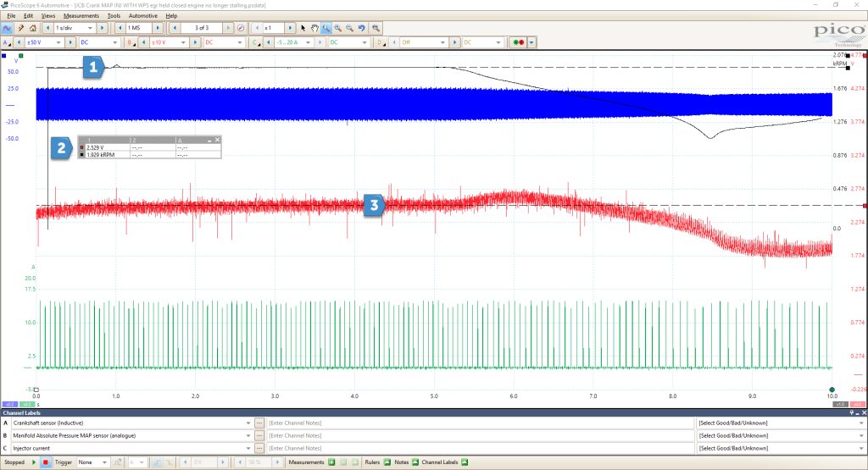Close the ruler legend box
Viewport: 868px width, 470px height.
pyautogui.click(x=218, y=140)
